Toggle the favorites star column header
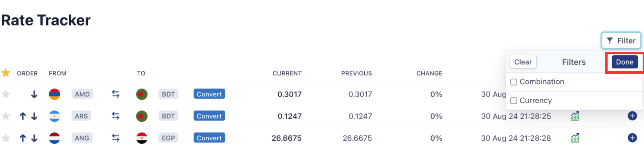 click(x=6, y=73)
